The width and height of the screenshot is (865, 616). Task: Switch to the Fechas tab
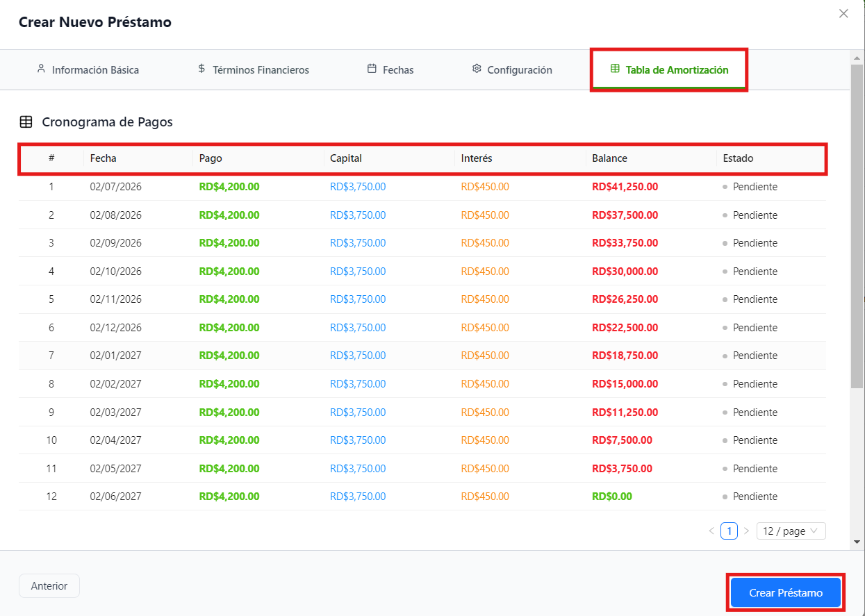[390, 70]
